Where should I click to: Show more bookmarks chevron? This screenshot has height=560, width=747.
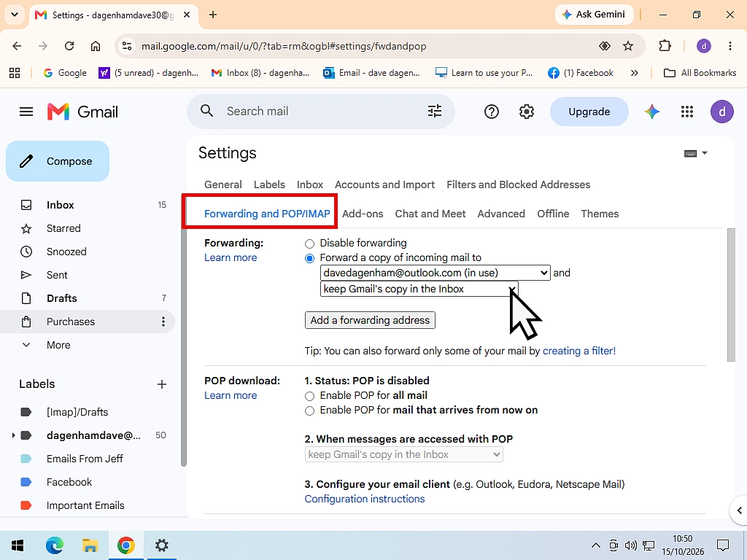coord(634,73)
